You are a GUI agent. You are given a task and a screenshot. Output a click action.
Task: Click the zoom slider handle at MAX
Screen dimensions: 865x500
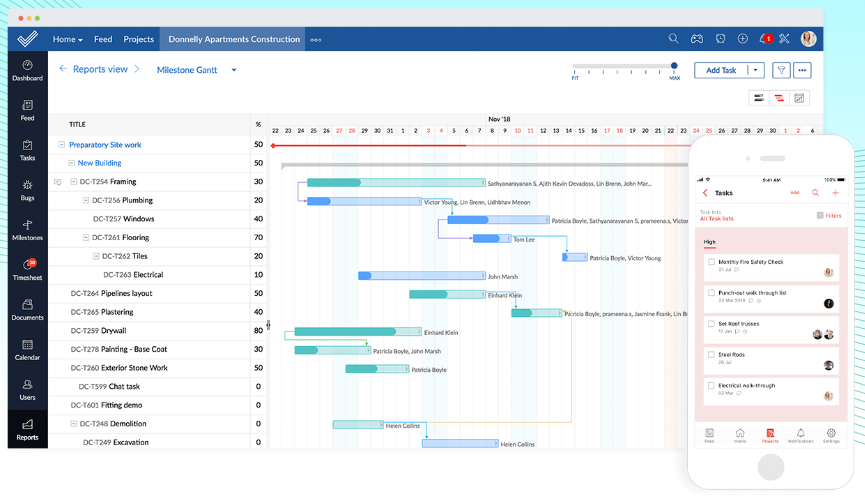[x=674, y=67]
